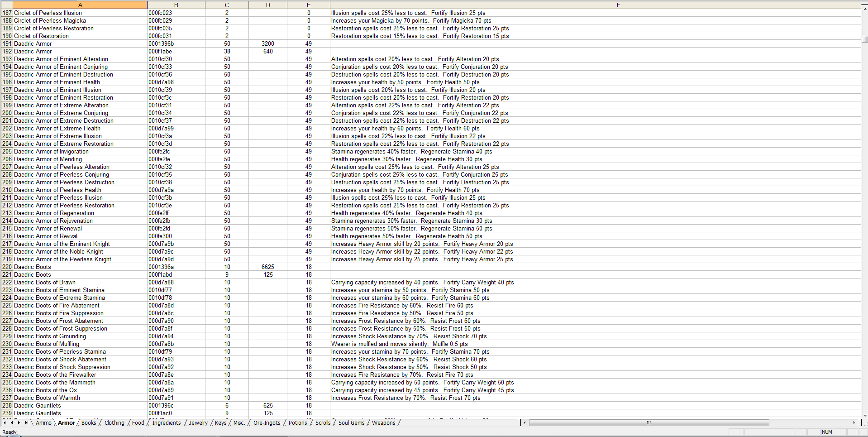Switch to the Ingredients sheet tab

[166, 423]
